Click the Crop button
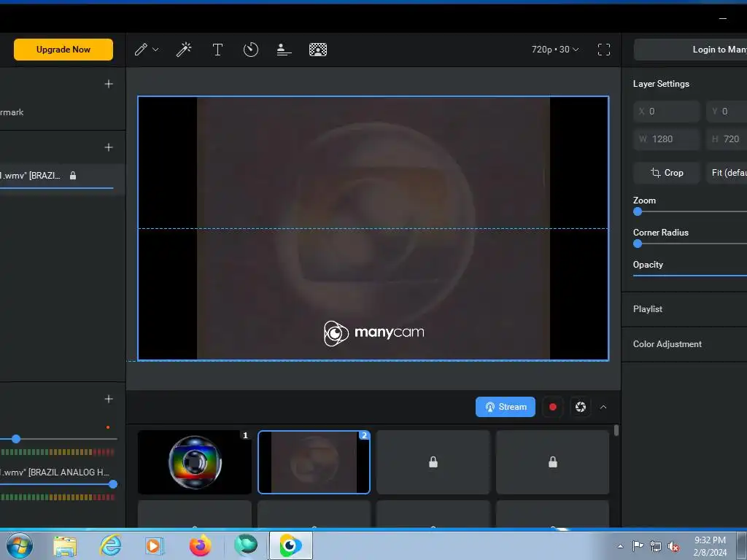Screen dimensions: 747x560 tap(667, 173)
